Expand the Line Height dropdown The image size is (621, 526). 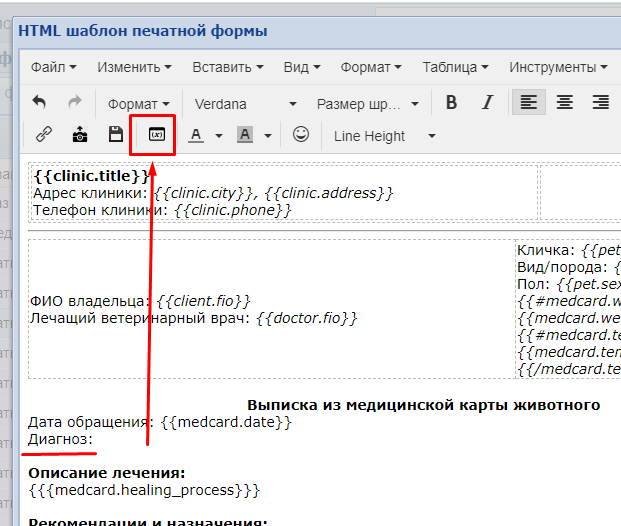384,136
